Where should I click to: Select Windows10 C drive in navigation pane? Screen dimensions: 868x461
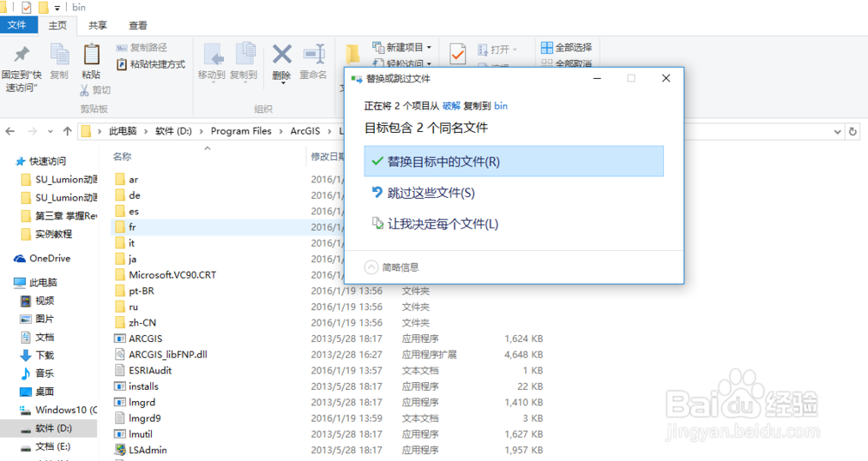pos(58,410)
